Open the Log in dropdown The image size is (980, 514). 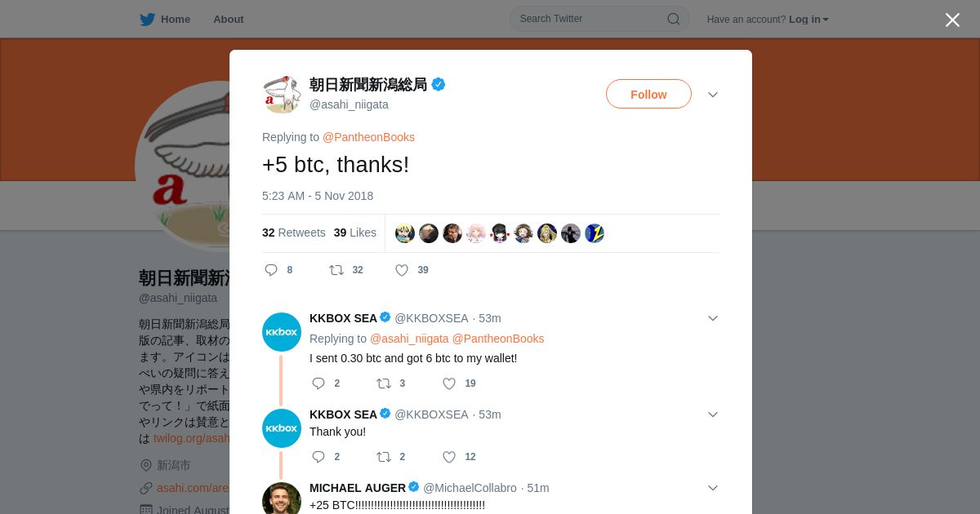point(808,19)
